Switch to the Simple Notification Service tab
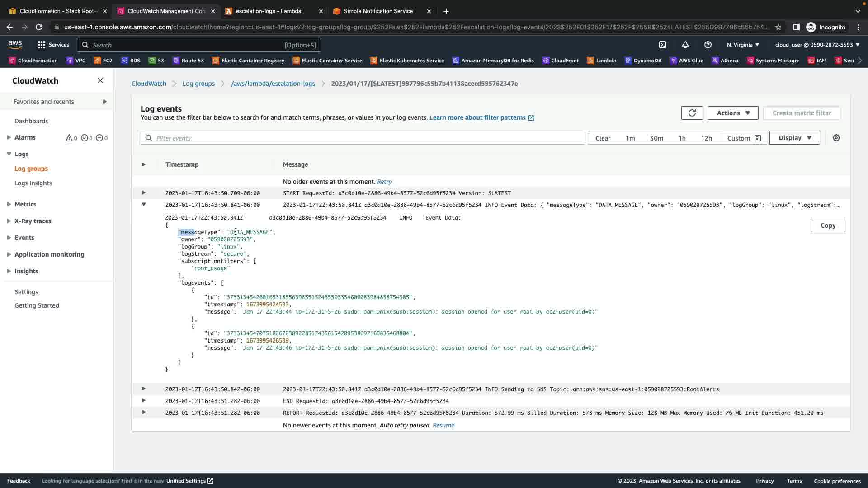The width and height of the screenshot is (868, 488). point(378,11)
